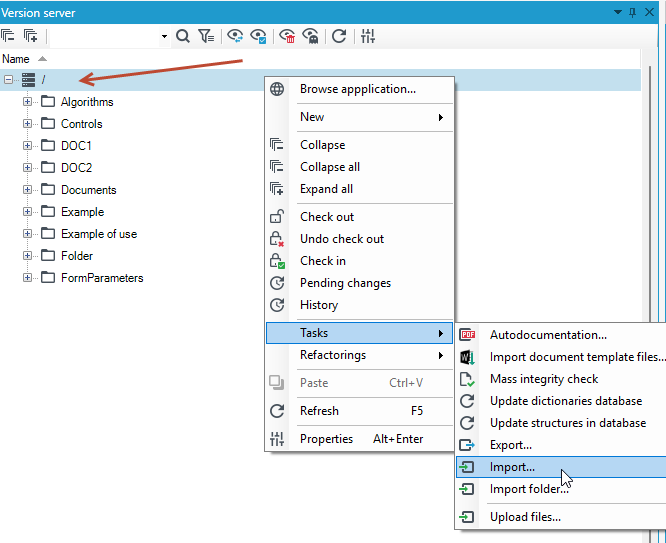Viewport: 666px width, 543px height.
Task: Click the PDF icon beside Autodocumentation
Action: [x=467, y=335]
